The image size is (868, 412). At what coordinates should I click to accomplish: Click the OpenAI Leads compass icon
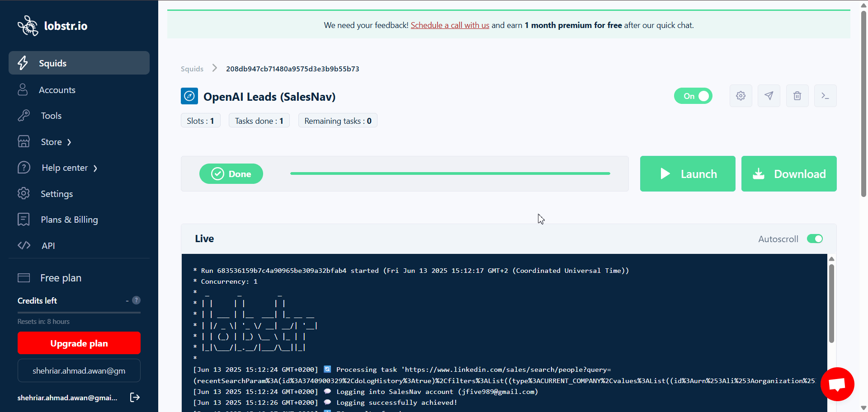pyautogui.click(x=189, y=96)
